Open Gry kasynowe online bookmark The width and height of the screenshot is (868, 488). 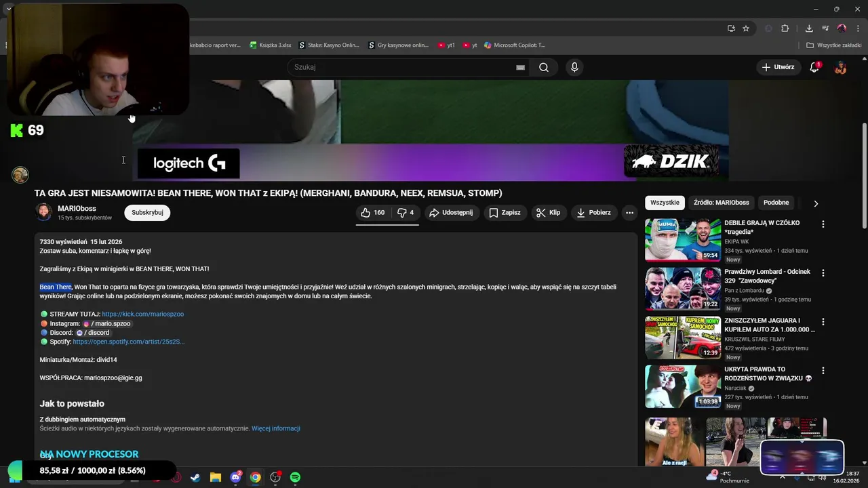[399, 45]
